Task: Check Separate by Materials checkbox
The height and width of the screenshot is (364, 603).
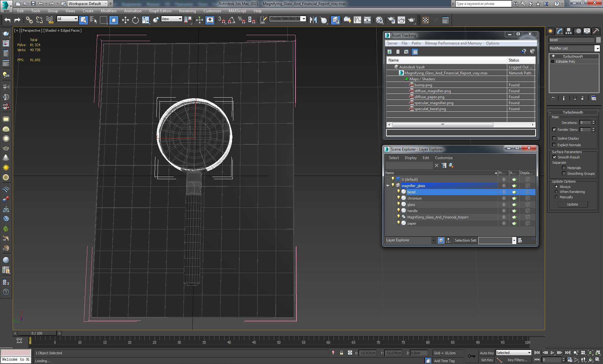Action: click(x=564, y=168)
